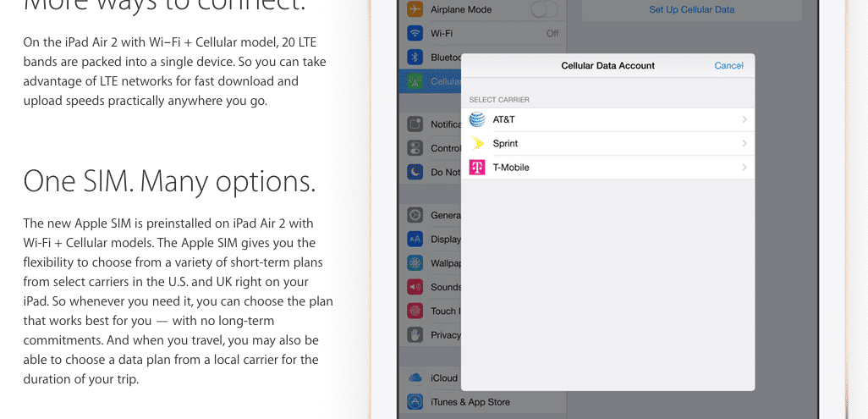Open Notifications via its sidebar icon
This screenshot has width=868, height=419.
tap(415, 124)
